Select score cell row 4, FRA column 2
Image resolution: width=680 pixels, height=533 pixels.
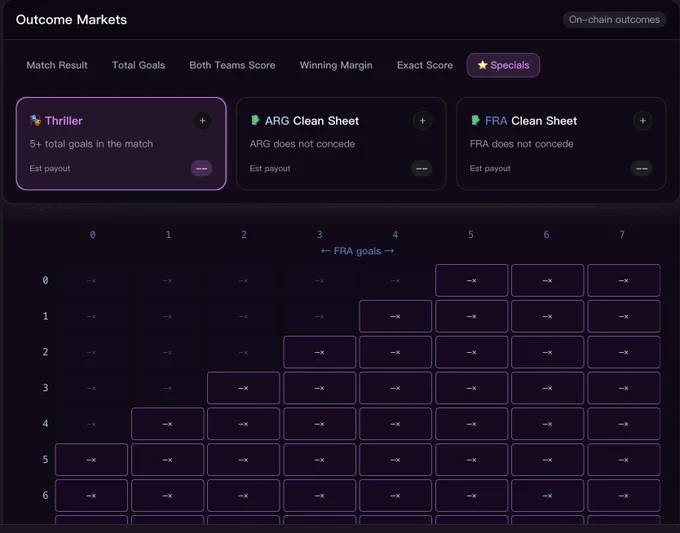tap(243, 424)
